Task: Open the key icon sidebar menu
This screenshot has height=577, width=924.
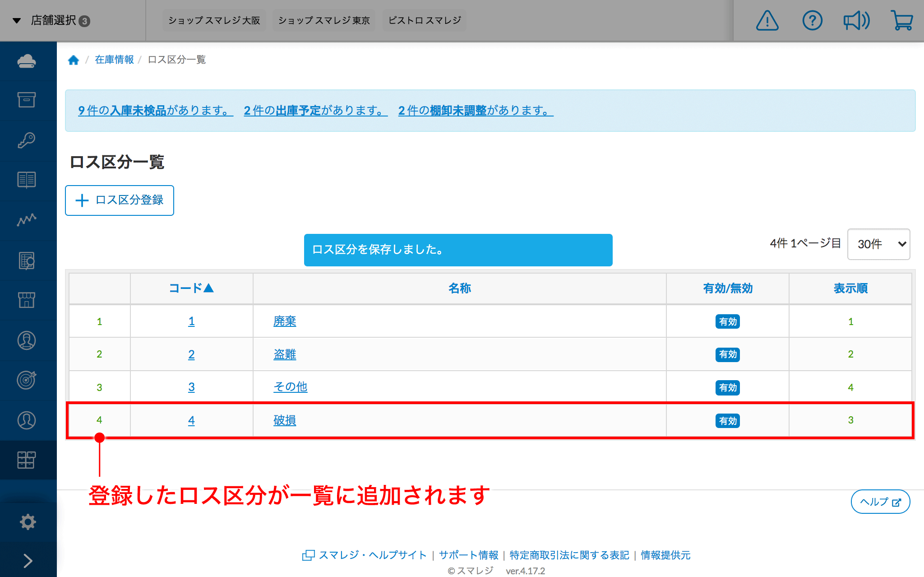Action: coord(27,140)
